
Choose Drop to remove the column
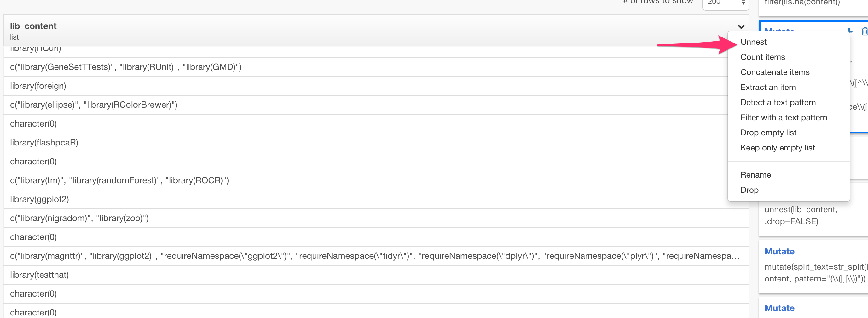(750, 190)
